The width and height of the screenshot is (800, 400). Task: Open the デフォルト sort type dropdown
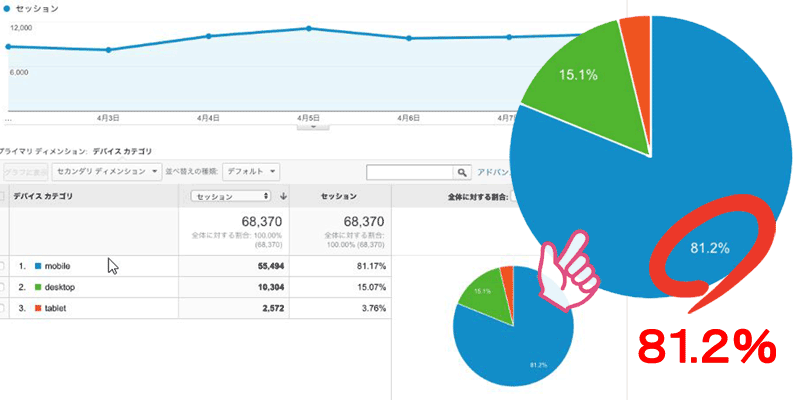coord(251,172)
